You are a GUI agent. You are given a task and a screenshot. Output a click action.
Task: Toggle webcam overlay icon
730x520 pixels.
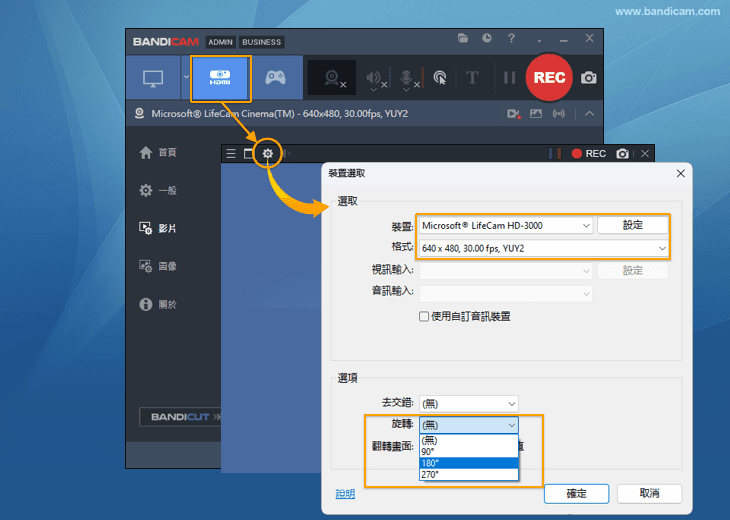pos(332,78)
